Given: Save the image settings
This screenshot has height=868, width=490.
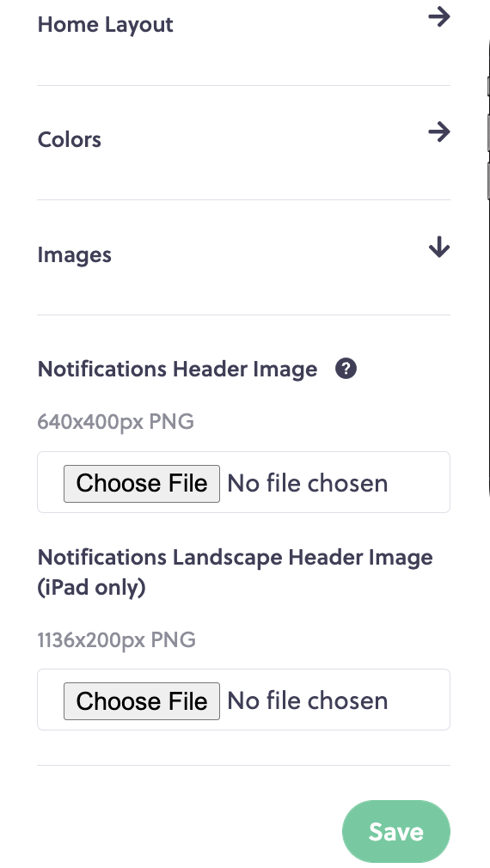Looking at the screenshot, I should tap(396, 831).
